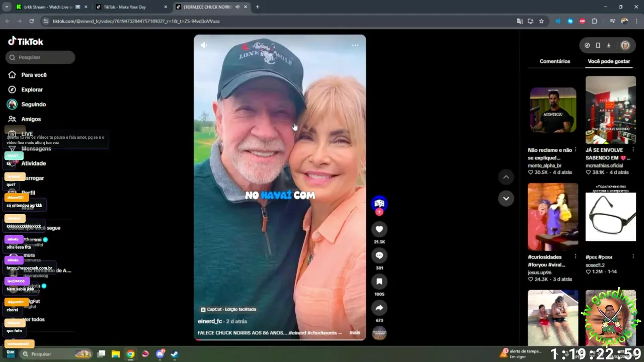
Task: Open the spinning sound disc icon
Action: (x=379, y=333)
